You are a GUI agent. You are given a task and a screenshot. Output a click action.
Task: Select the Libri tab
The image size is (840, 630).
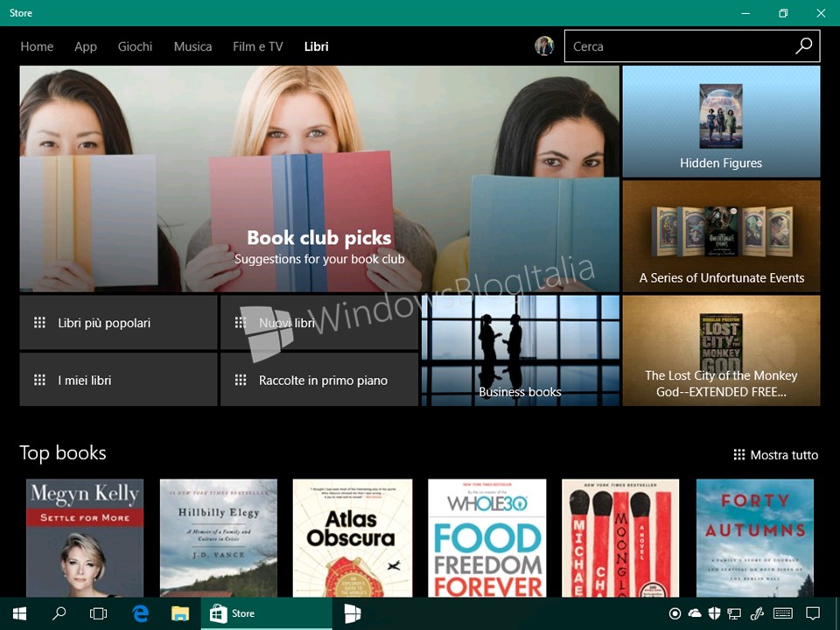click(317, 46)
